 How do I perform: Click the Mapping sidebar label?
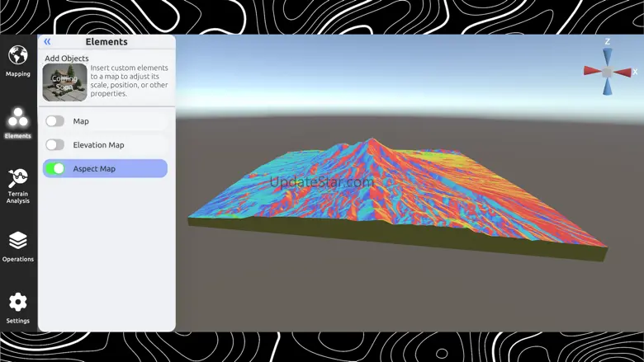pyautogui.click(x=17, y=73)
